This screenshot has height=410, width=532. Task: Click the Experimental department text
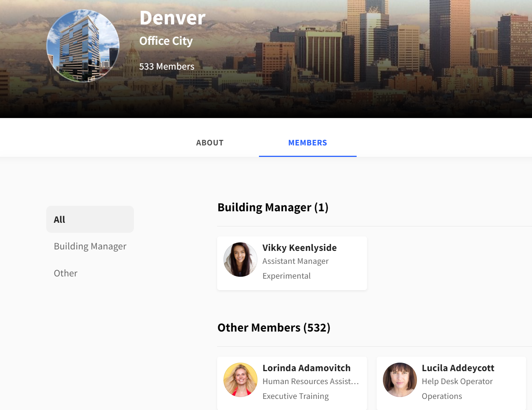click(x=286, y=276)
